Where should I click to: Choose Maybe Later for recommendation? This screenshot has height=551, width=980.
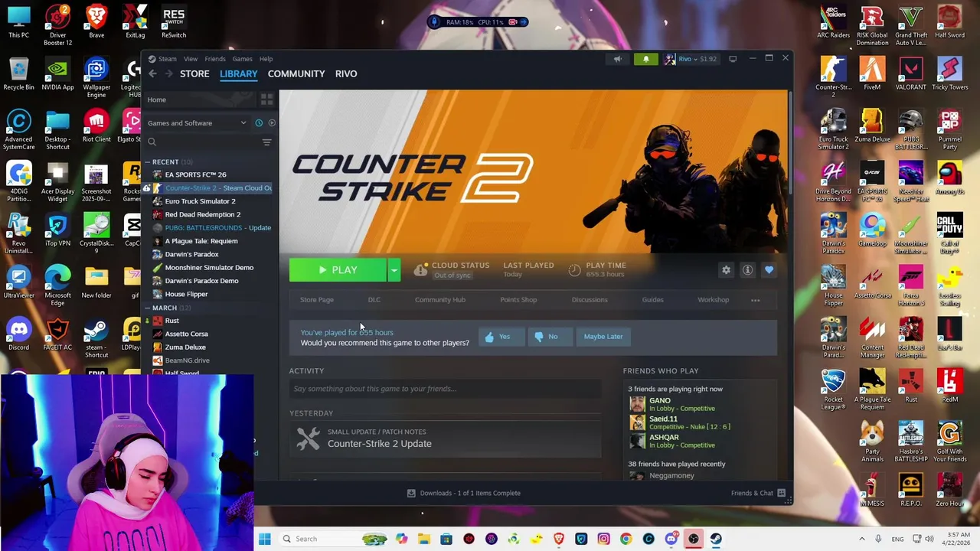click(x=603, y=337)
